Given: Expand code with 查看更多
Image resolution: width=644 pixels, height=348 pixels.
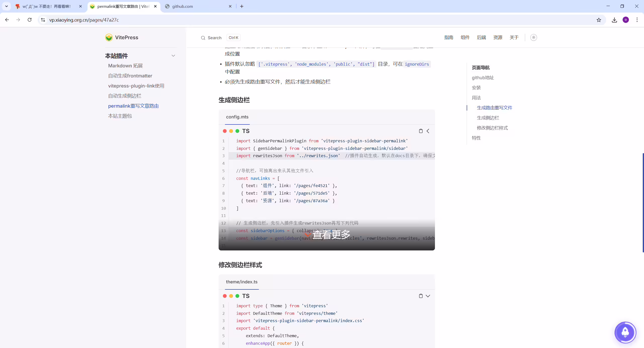Looking at the screenshot, I should pyautogui.click(x=327, y=235).
